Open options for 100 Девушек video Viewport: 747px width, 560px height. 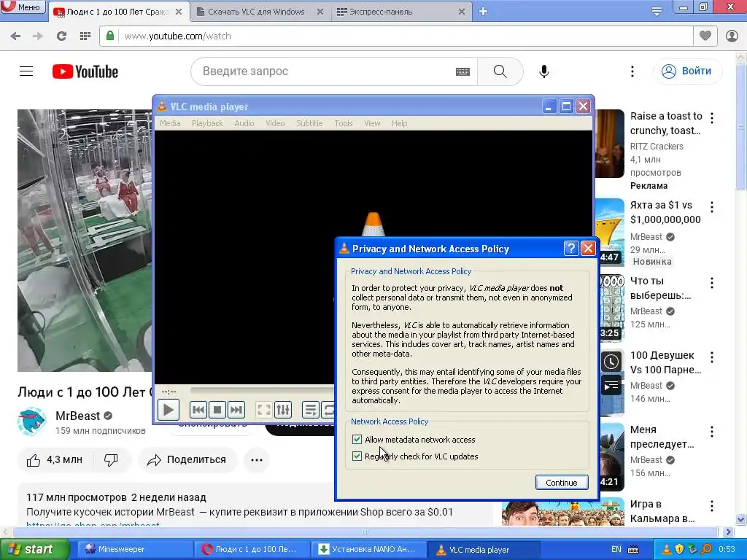coord(712,357)
